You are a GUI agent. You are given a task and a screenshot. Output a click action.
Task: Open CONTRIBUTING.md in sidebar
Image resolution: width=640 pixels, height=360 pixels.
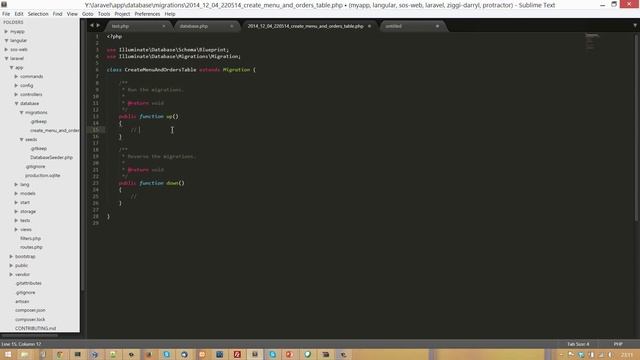(x=35, y=328)
